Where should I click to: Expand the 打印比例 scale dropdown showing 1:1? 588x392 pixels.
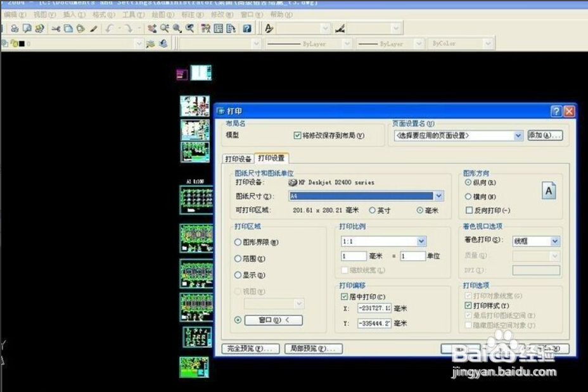tap(419, 241)
